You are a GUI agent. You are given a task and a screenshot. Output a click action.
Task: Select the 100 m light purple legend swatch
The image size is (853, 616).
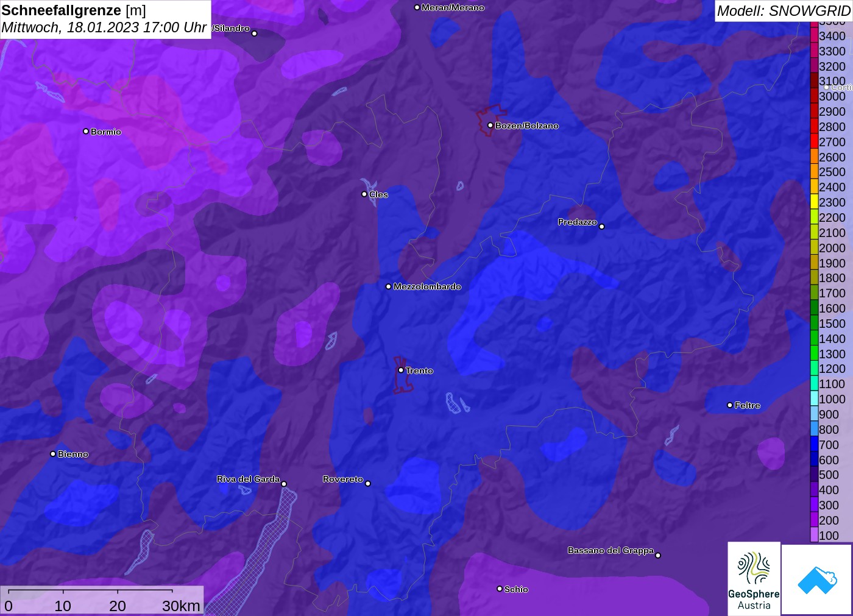click(x=814, y=536)
